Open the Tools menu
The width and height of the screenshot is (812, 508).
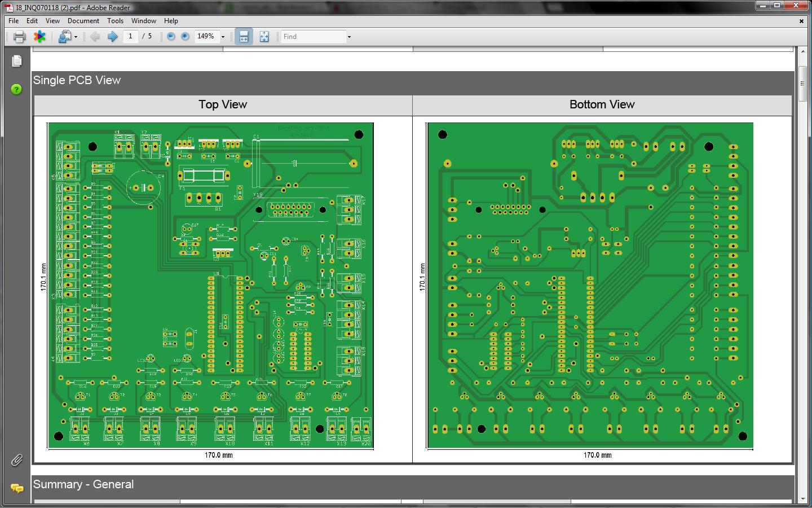coord(115,21)
